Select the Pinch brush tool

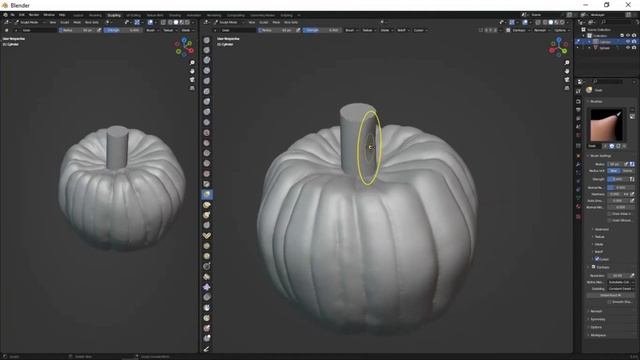[x=207, y=184]
